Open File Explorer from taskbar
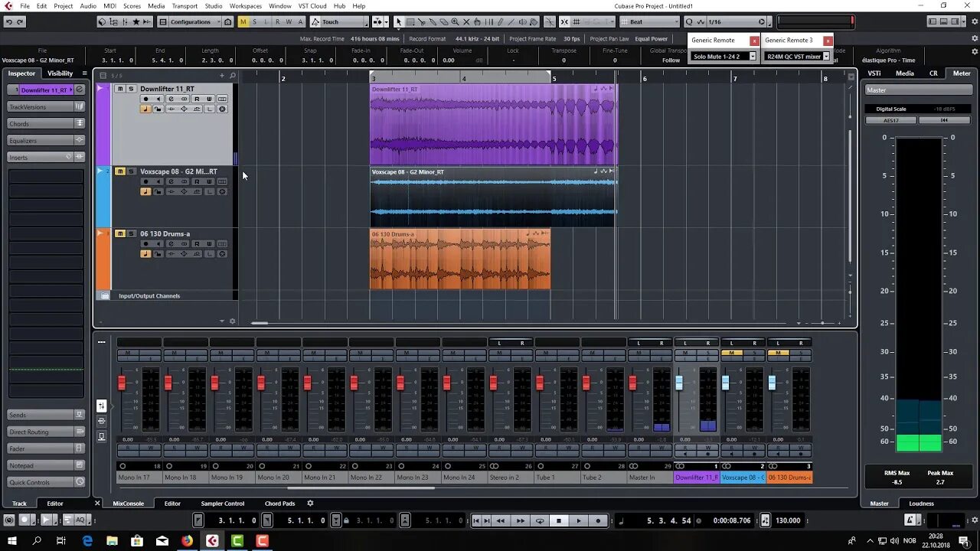 (112, 541)
